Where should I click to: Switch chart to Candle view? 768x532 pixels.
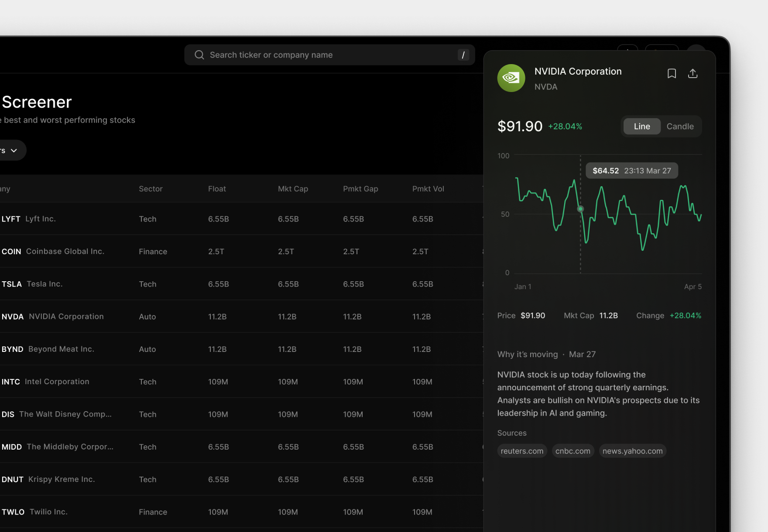tap(680, 126)
